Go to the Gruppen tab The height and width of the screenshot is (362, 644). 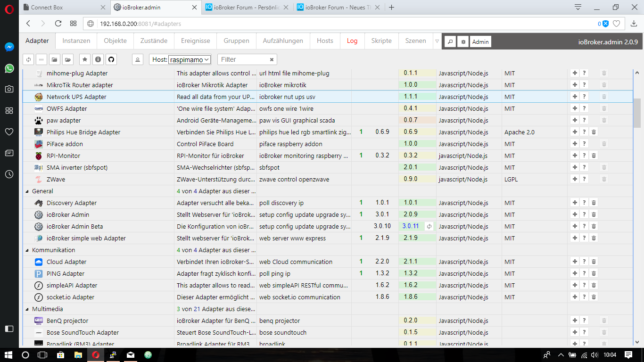tap(236, 41)
